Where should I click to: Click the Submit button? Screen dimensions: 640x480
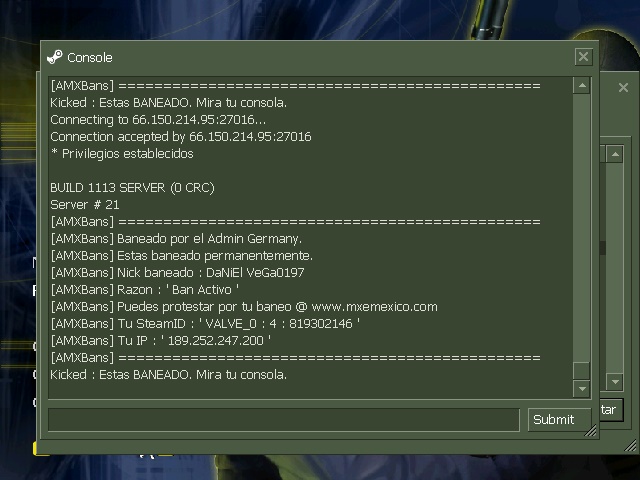pyautogui.click(x=559, y=419)
